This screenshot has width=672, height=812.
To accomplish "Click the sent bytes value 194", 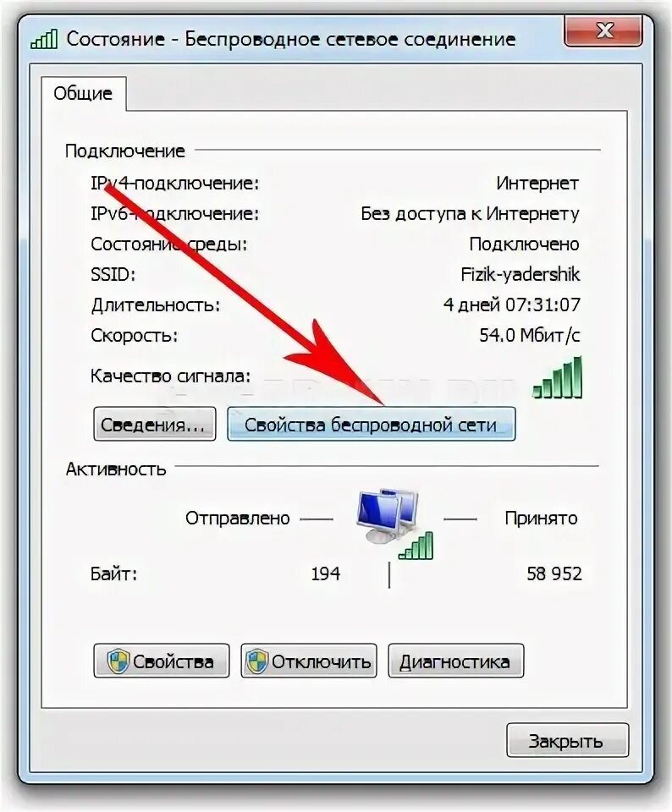I will point(325,573).
